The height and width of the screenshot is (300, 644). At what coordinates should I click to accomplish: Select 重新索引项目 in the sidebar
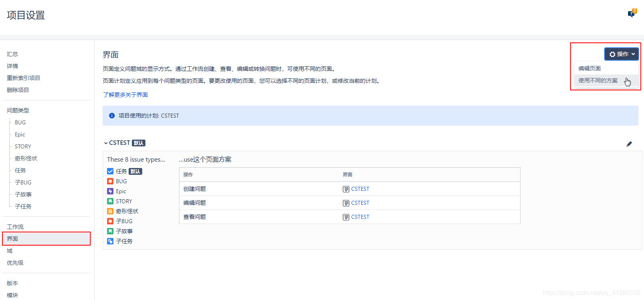tap(24, 78)
